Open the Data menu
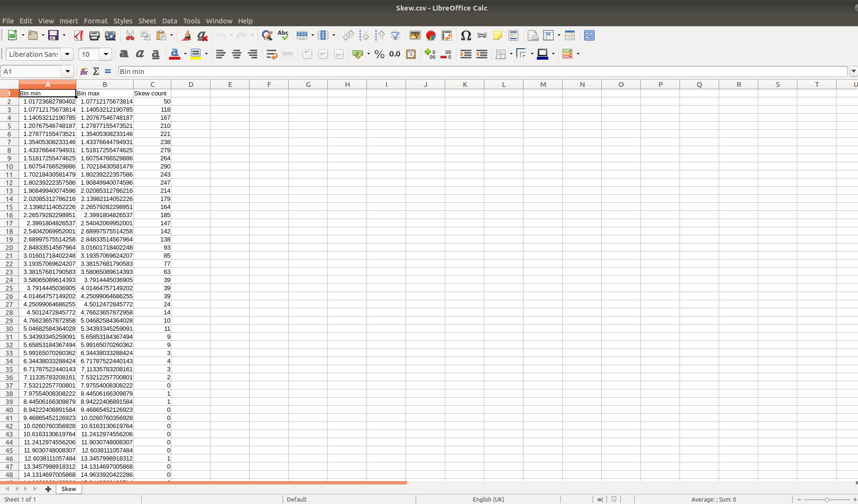The height and width of the screenshot is (504, 858). pyautogui.click(x=169, y=21)
